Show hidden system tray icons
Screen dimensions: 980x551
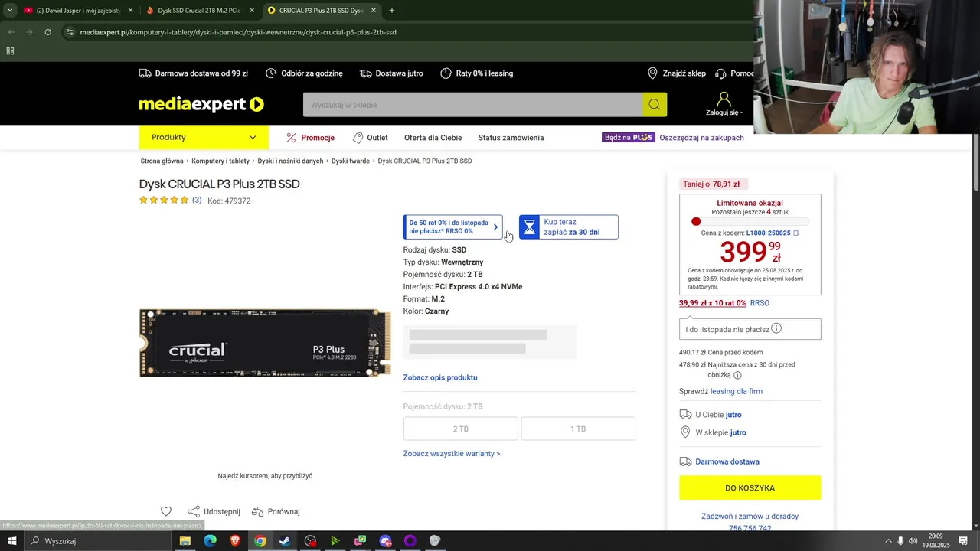pos(888,541)
